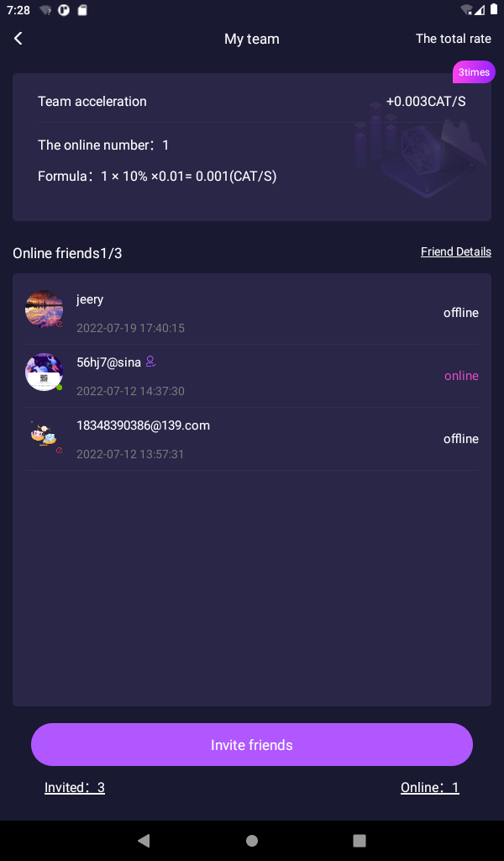Screen dimensions: 504x861
Task: Select the 18348390386@139.com friend row
Action: click(x=252, y=439)
